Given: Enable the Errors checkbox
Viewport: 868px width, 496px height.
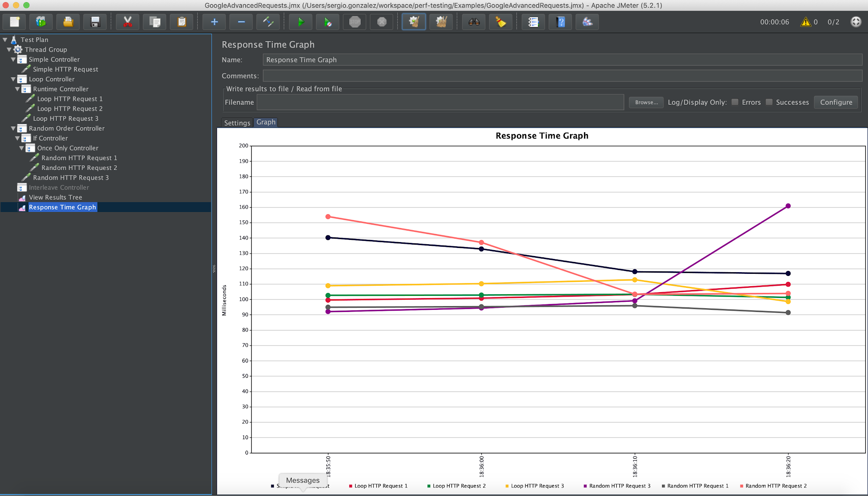Looking at the screenshot, I should coord(735,102).
